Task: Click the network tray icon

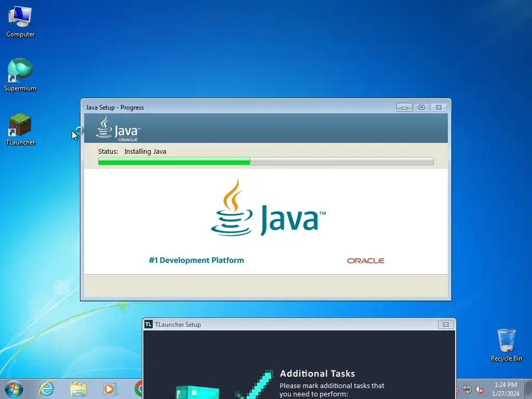Action: coord(467,390)
